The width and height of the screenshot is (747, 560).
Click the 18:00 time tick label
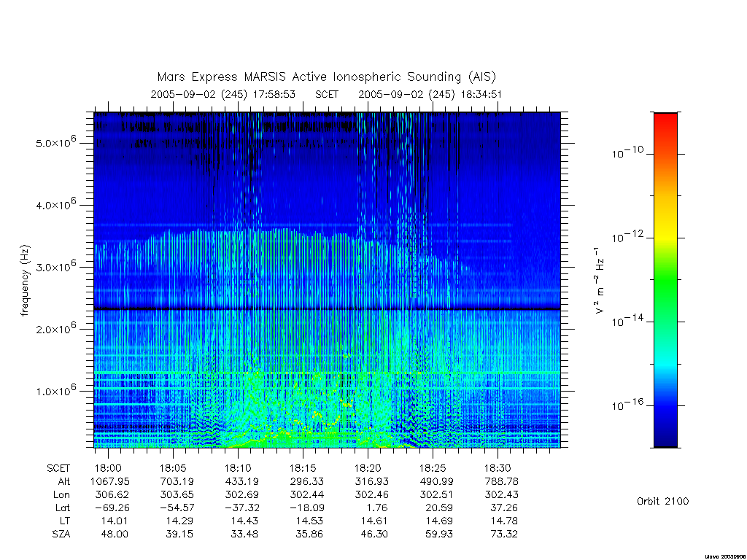[108, 468]
